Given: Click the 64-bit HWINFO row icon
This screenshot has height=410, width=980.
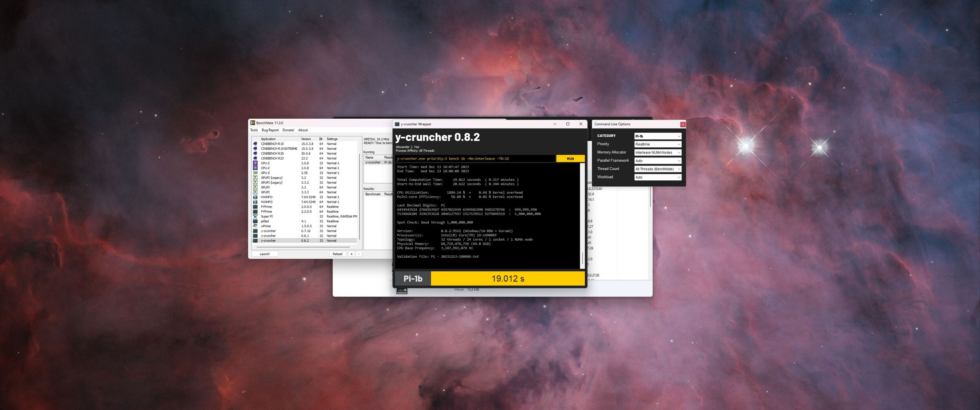Looking at the screenshot, I should coord(255,202).
